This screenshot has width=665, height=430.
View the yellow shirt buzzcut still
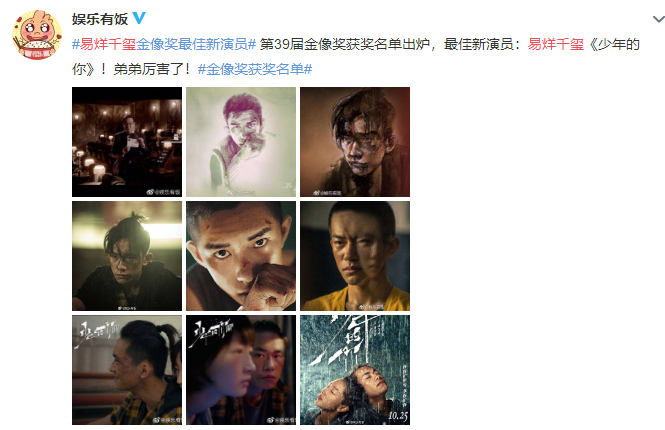(x=355, y=256)
